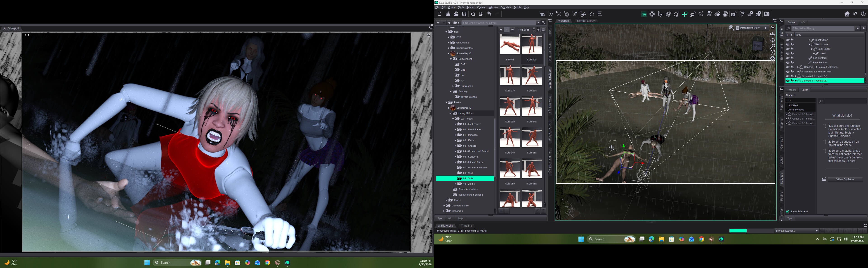Expand the 10 - 2 on 1 folder
868x268 pixels.
pyautogui.click(x=455, y=184)
